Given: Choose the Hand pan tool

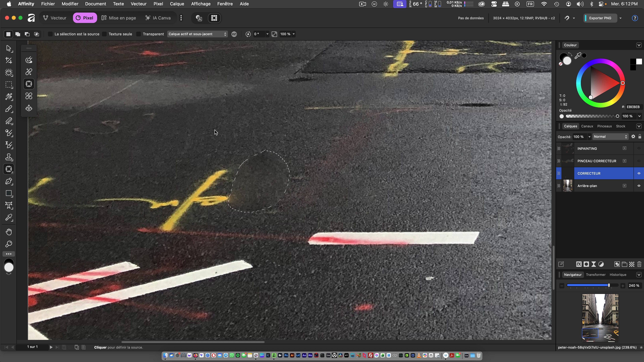Looking at the screenshot, I should (9, 232).
